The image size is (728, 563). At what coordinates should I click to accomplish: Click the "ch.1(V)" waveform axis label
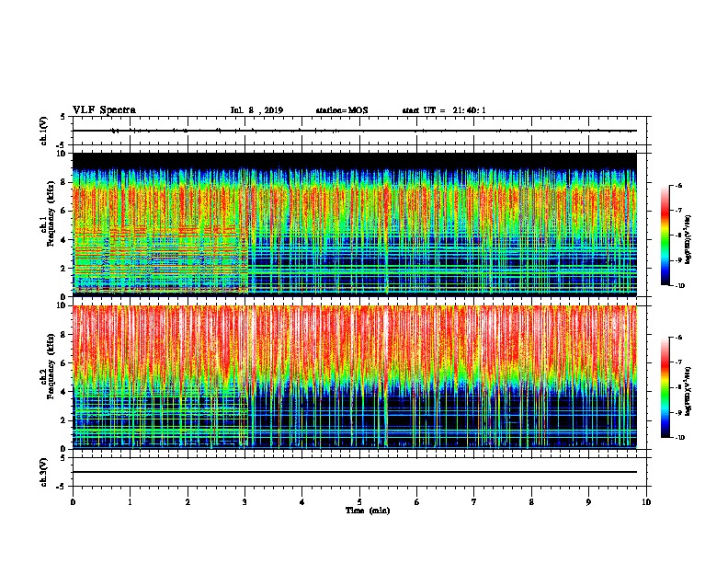click(43, 131)
